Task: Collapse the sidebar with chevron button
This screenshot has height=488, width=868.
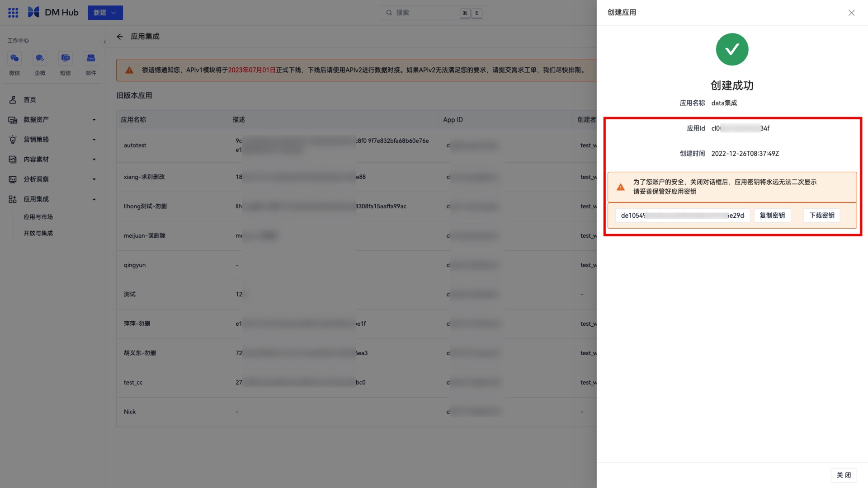Action: coord(105,42)
